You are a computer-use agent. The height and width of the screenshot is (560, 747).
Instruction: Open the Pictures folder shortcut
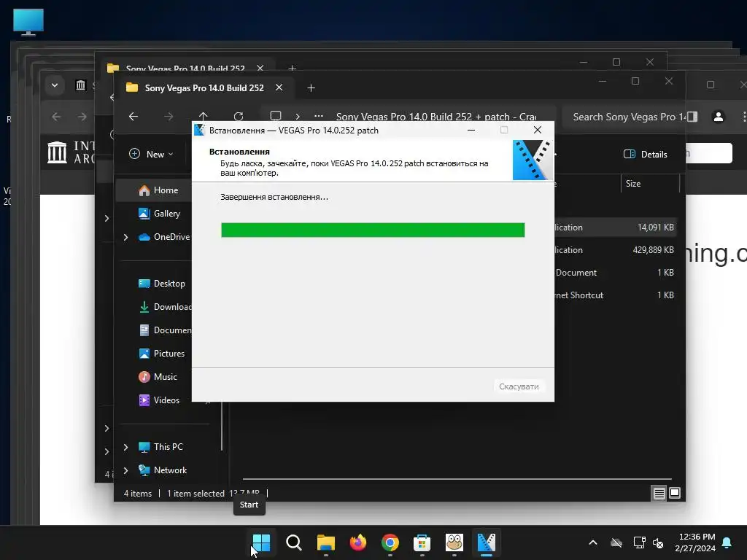click(x=161, y=354)
